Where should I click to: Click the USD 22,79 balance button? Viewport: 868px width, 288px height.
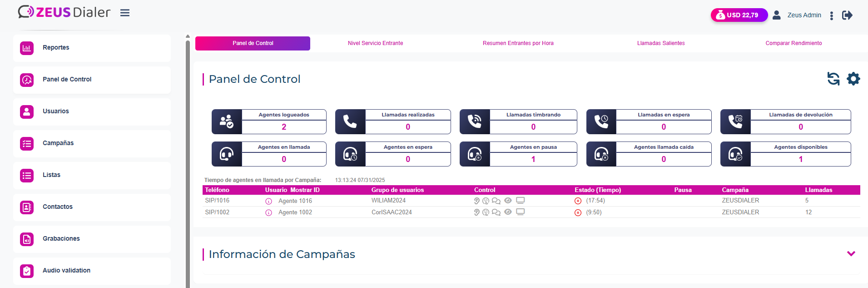click(x=739, y=15)
